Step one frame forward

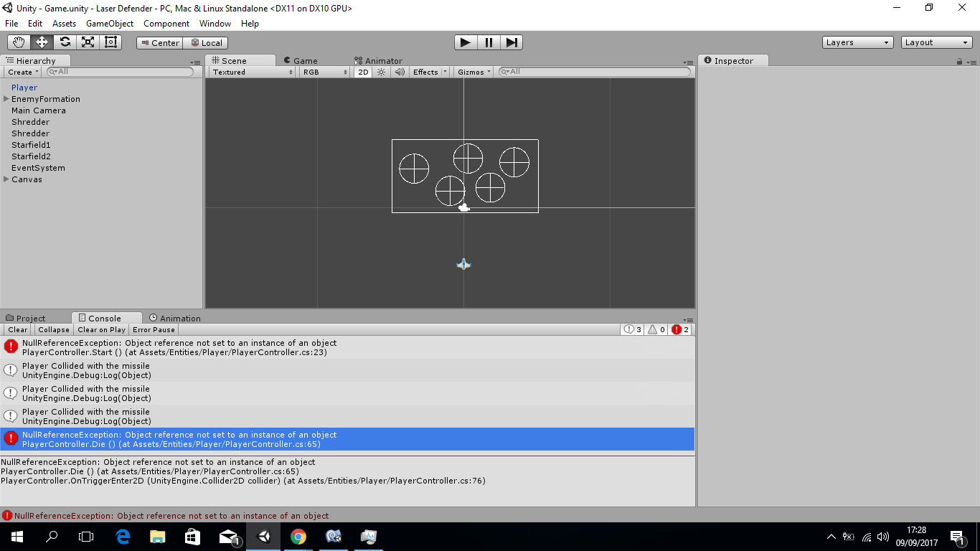point(512,42)
